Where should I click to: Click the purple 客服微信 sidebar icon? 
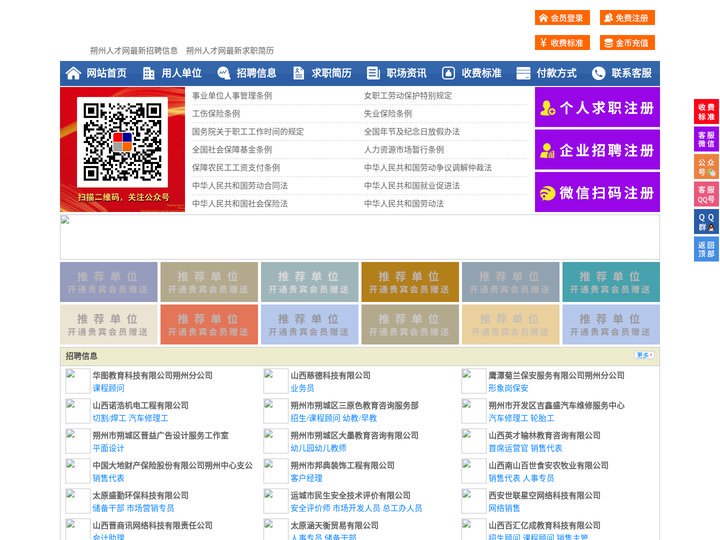point(706,139)
